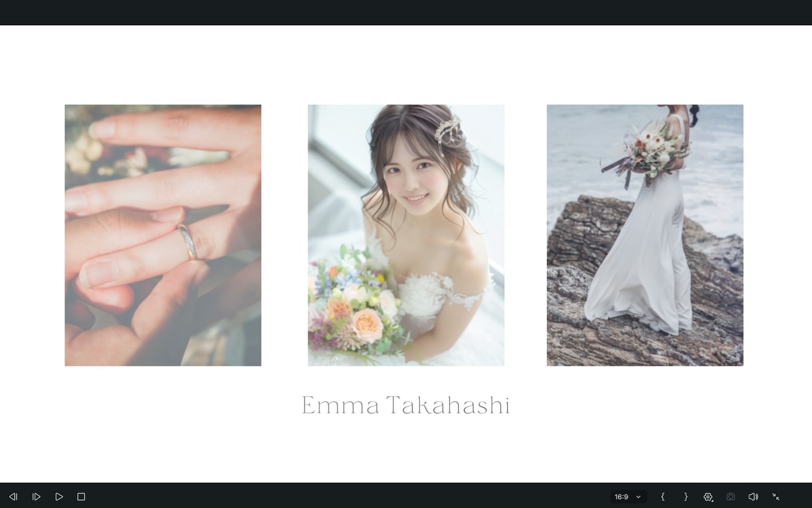
Task: Mute the preview audio speaker
Action: [x=753, y=497]
